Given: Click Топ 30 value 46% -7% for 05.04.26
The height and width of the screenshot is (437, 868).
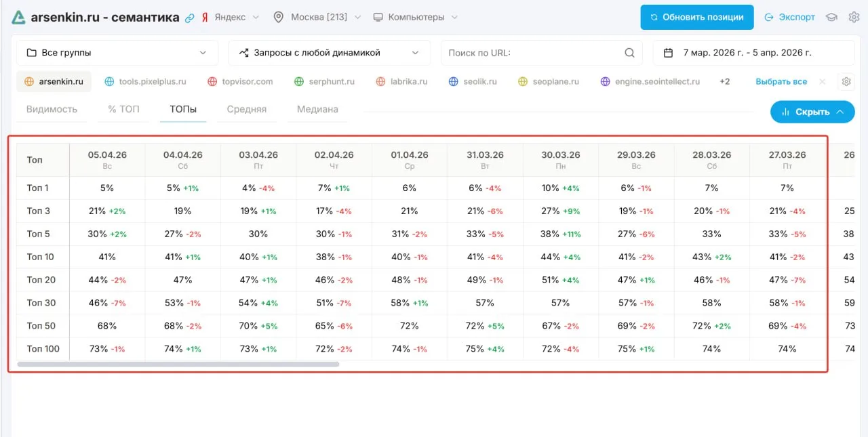Looking at the screenshot, I should pyautogui.click(x=107, y=303).
